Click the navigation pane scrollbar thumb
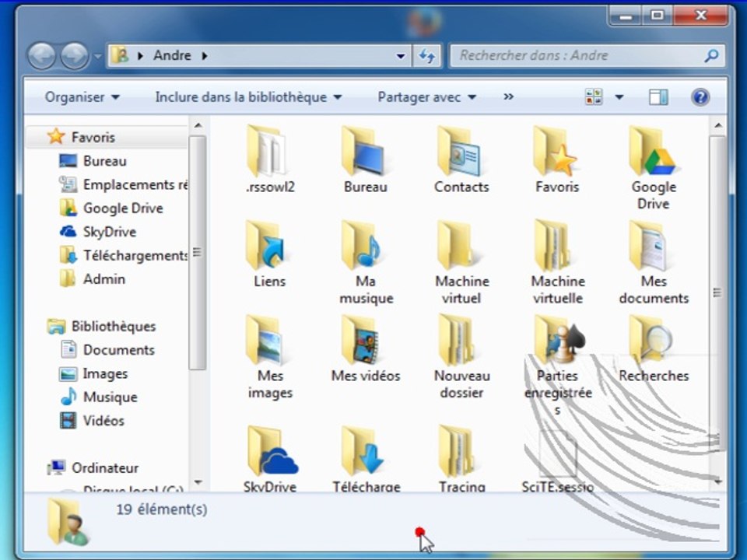Screen dimensions: 747x560 pyautogui.click(x=198, y=252)
